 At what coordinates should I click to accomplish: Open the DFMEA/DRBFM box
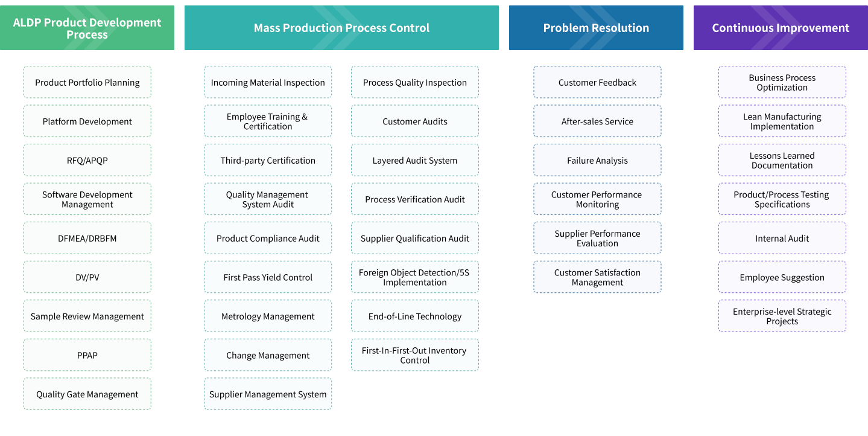(87, 239)
